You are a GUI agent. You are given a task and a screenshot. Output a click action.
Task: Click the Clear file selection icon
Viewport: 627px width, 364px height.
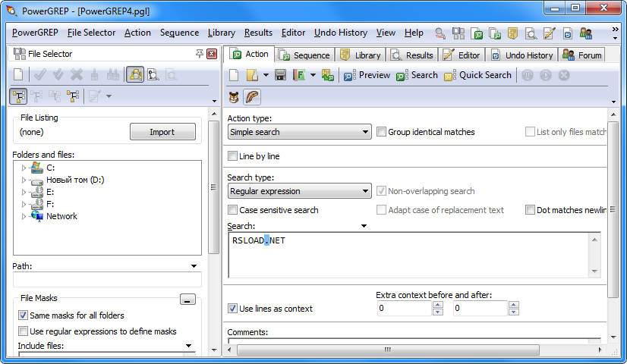pyautogui.click(x=18, y=75)
